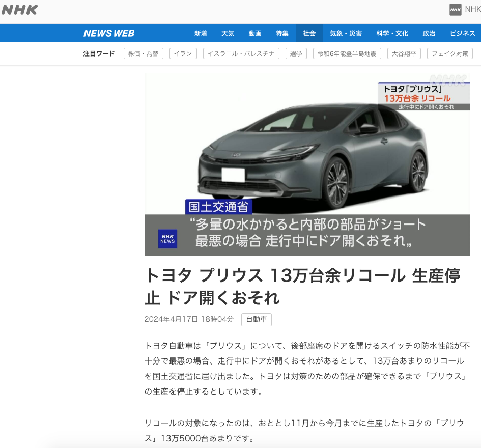Click the 大谷翔平 keyword tag

coord(404,53)
